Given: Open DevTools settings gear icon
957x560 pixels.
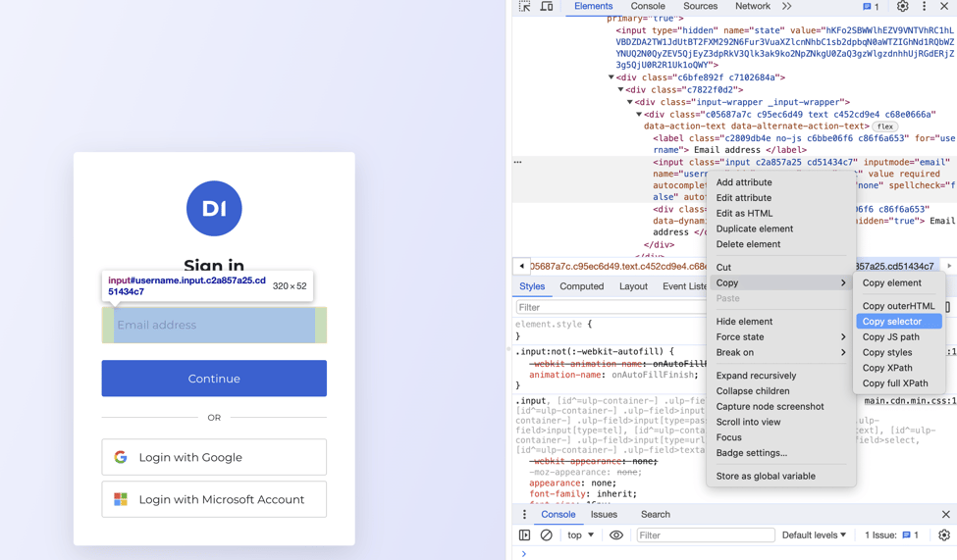Looking at the screenshot, I should coord(903,6).
